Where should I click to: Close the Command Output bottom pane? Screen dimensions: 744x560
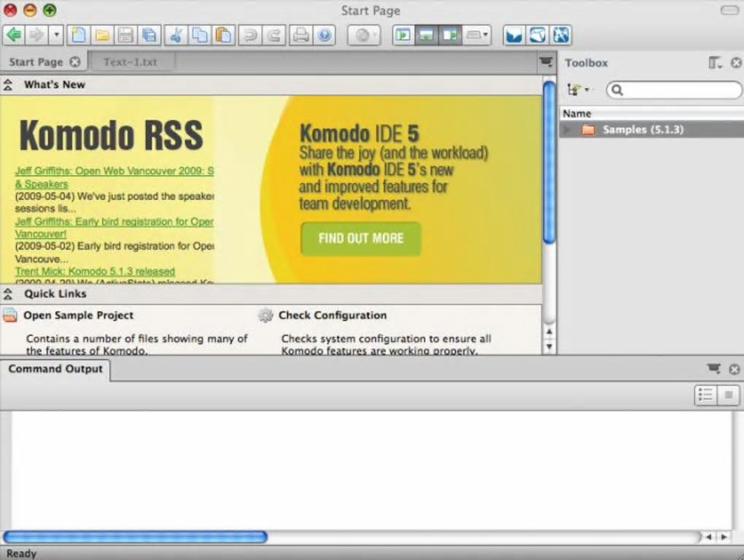[734, 370]
